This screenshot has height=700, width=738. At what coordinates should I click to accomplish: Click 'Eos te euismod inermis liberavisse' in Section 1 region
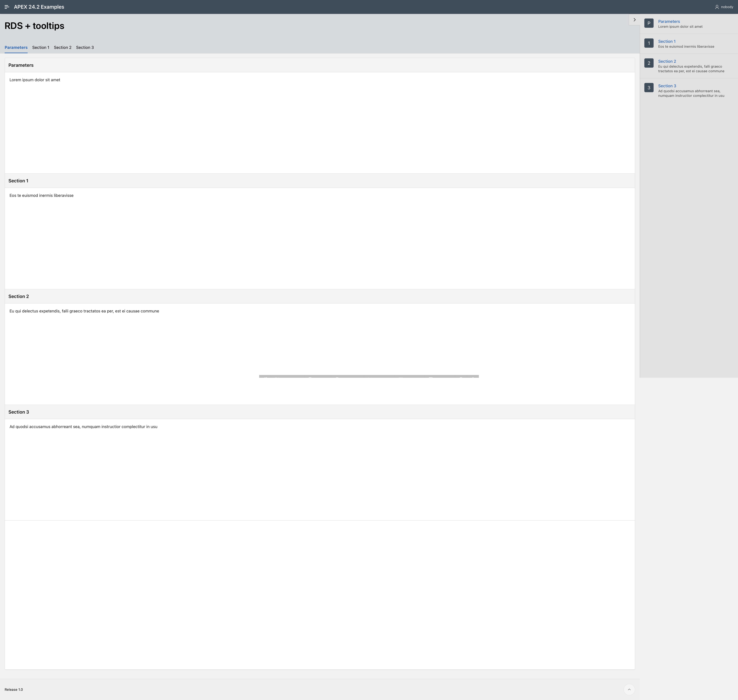41,196
